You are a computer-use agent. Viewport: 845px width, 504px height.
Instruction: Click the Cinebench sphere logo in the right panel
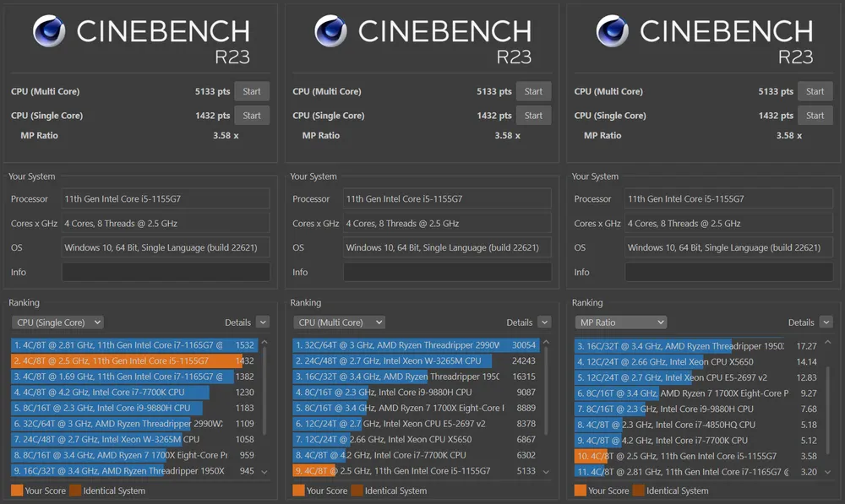tap(613, 31)
